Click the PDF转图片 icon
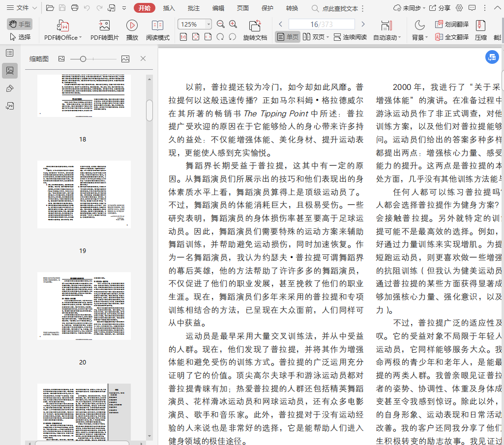This screenshot has width=504, height=445. [104, 26]
